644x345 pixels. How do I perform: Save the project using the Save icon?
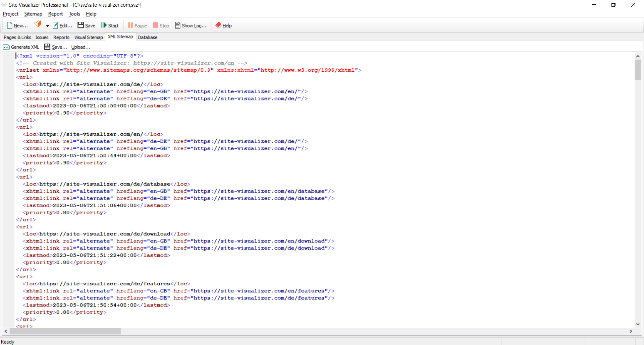[x=80, y=25]
